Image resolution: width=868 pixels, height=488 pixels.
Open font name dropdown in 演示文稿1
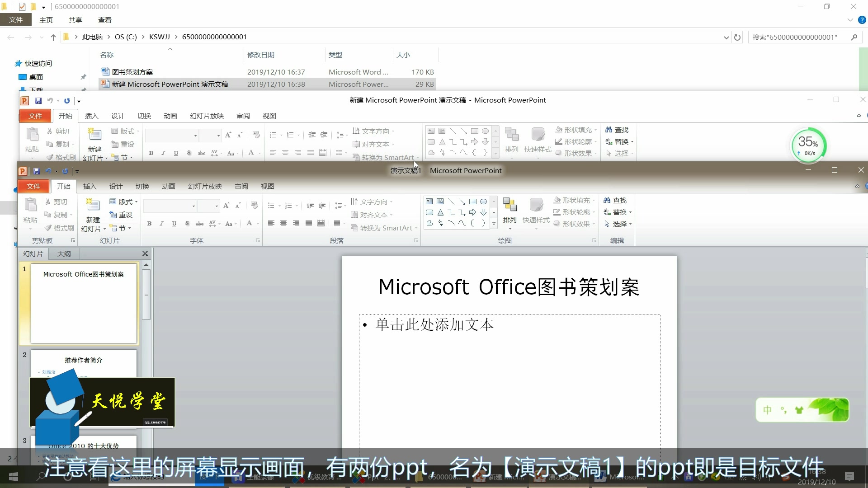pos(194,206)
